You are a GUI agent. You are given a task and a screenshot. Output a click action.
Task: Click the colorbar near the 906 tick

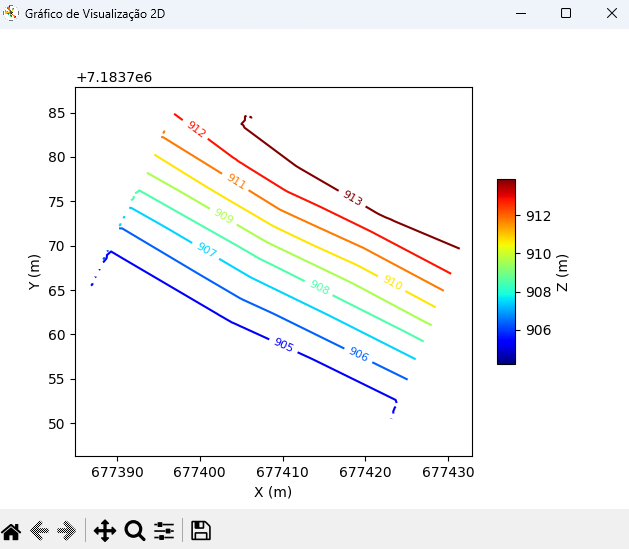[x=506, y=330]
